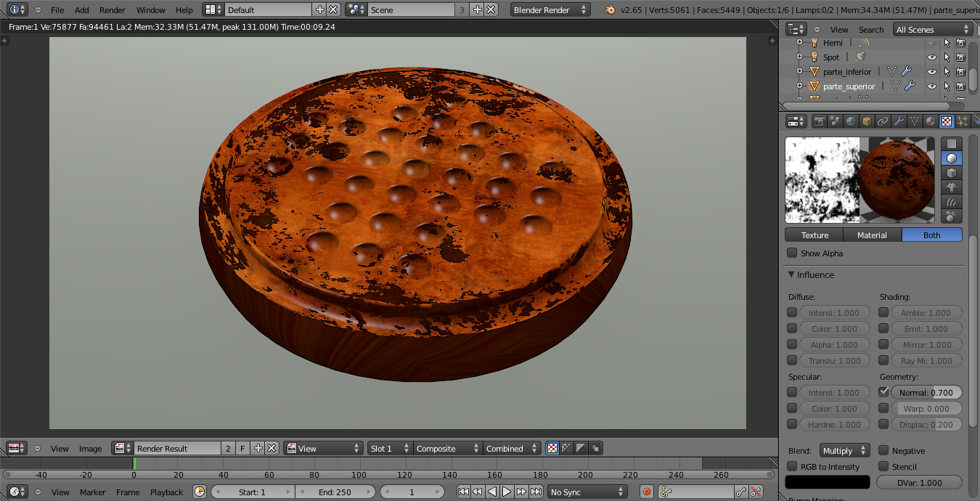This screenshot has height=501, width=980.
Task: Open the Add menu
Action: click(82, 10)
